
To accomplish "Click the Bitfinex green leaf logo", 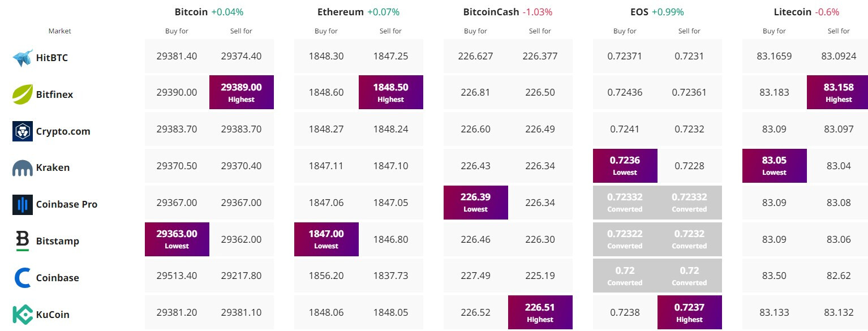I will coord(23,94).
